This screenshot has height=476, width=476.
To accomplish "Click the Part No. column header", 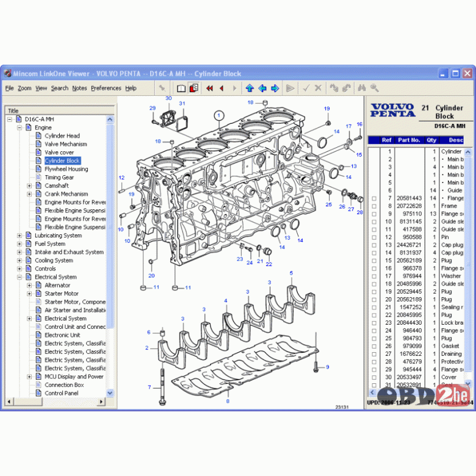I will (x=409, y=140).
